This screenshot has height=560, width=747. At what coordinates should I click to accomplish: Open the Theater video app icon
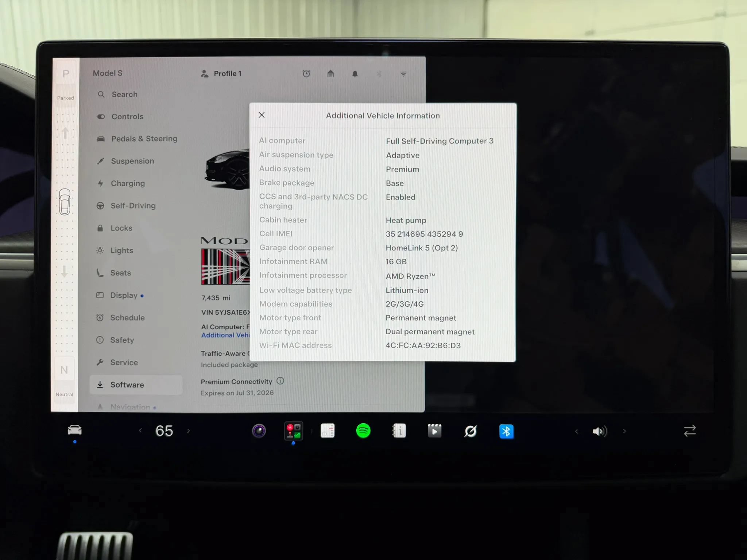(434, 431)
